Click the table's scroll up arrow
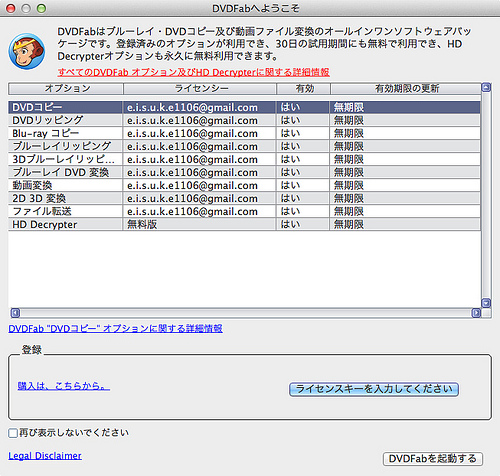This screenshot has width=500, height=476. point(486,88)
